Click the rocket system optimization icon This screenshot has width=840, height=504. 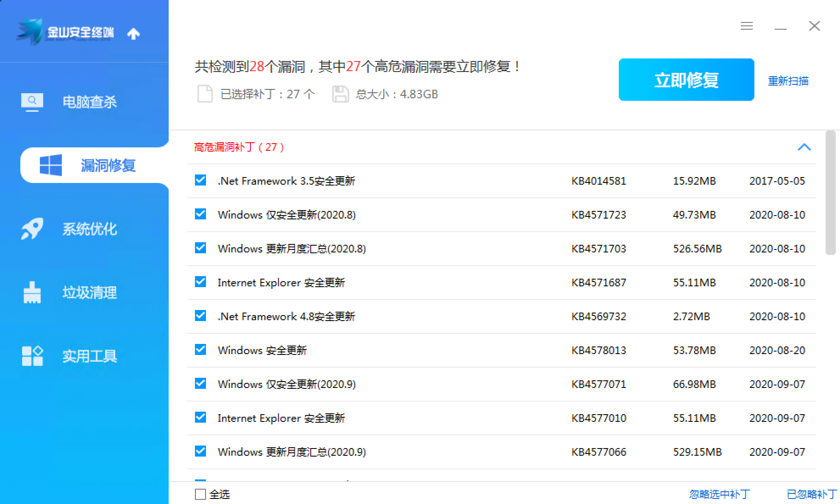coord(32,229)
